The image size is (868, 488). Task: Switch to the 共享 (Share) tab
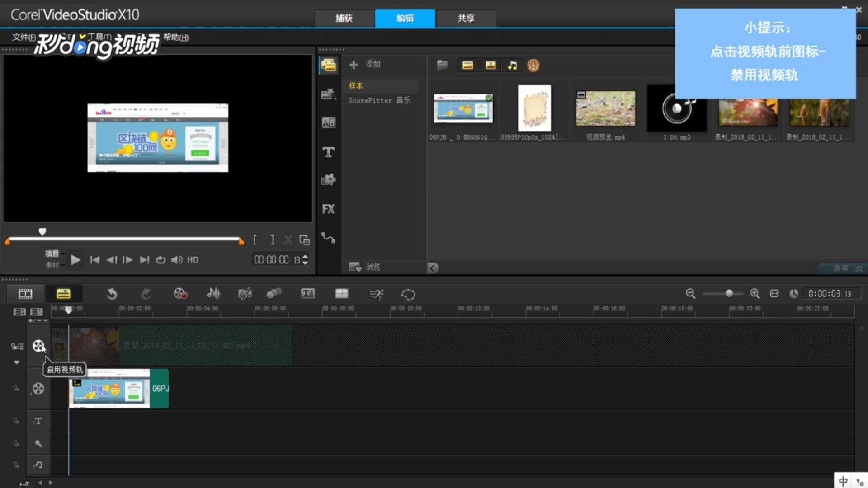click(x=466, y=19)
